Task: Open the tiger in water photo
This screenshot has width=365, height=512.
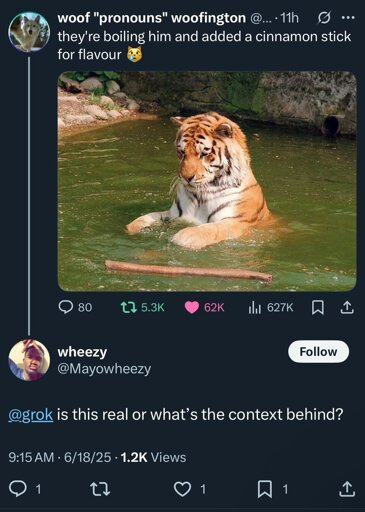Action: pyautogui.click(x=207, y=181)
